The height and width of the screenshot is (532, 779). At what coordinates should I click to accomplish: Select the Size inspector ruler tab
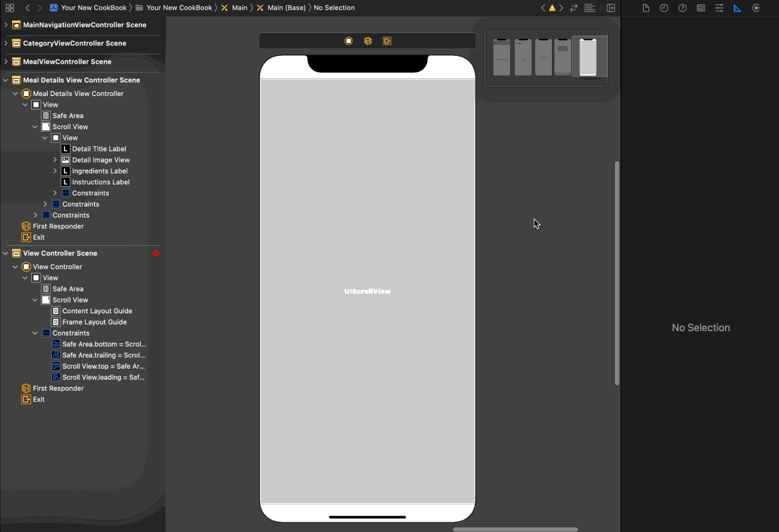[738, 8]
